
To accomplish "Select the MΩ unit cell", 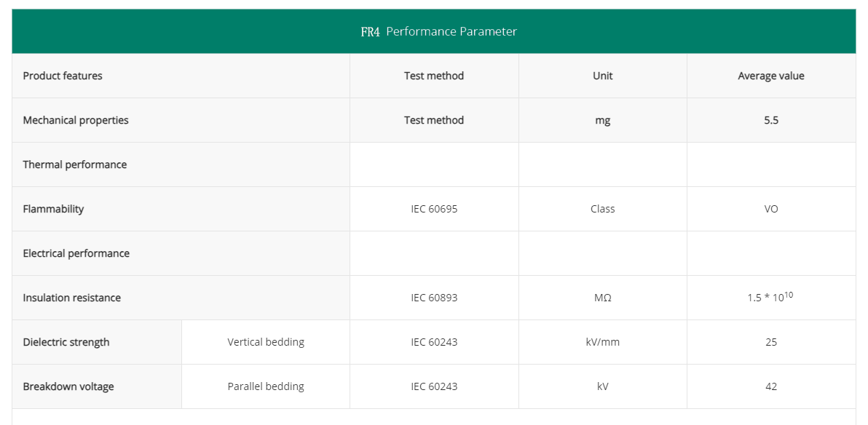I will tap(602, 298).
